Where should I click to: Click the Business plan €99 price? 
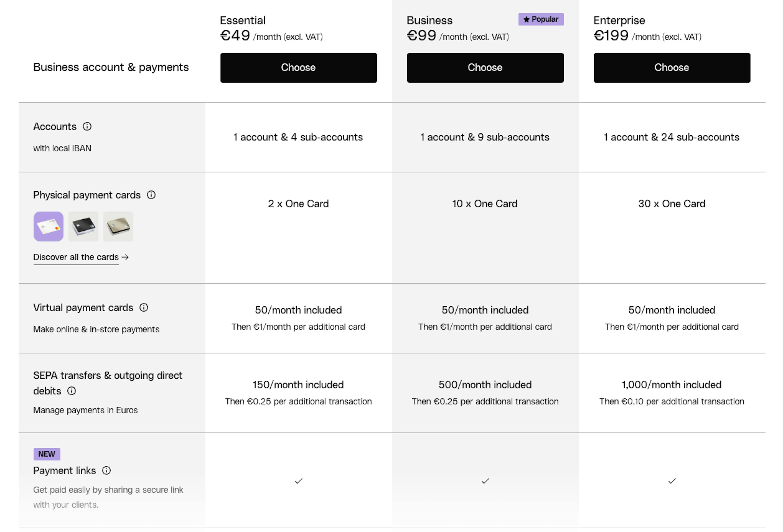(x=421, y=36)
